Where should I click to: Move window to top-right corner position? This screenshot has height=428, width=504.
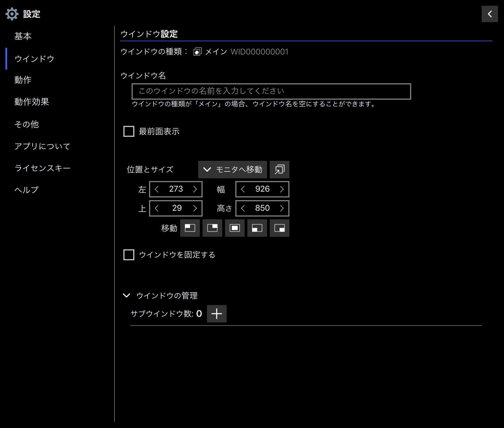(212, 228)
